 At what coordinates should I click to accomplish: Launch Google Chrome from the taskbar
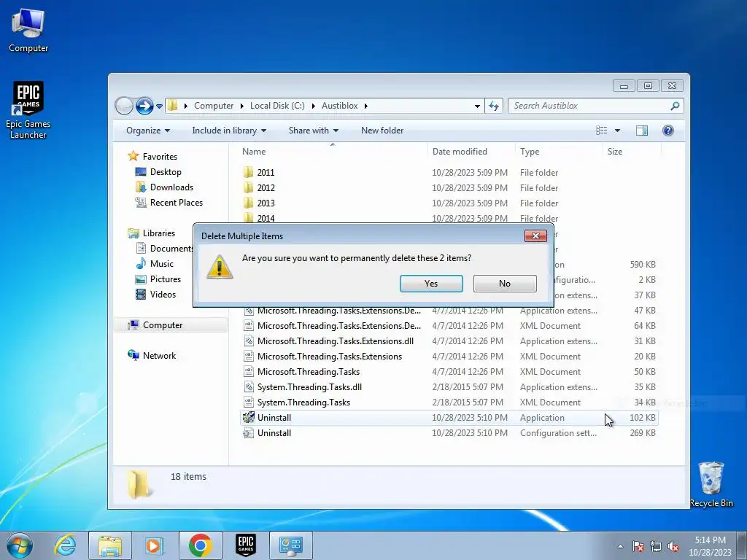point(200,545)
